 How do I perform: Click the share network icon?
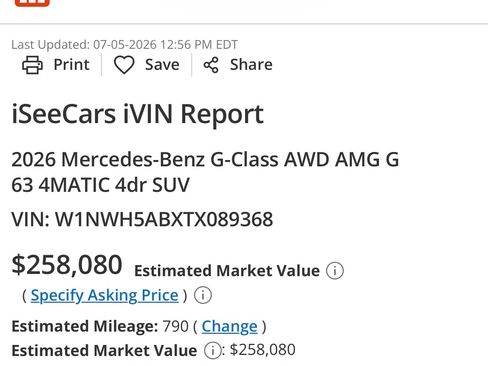click(x=211, y=65)
